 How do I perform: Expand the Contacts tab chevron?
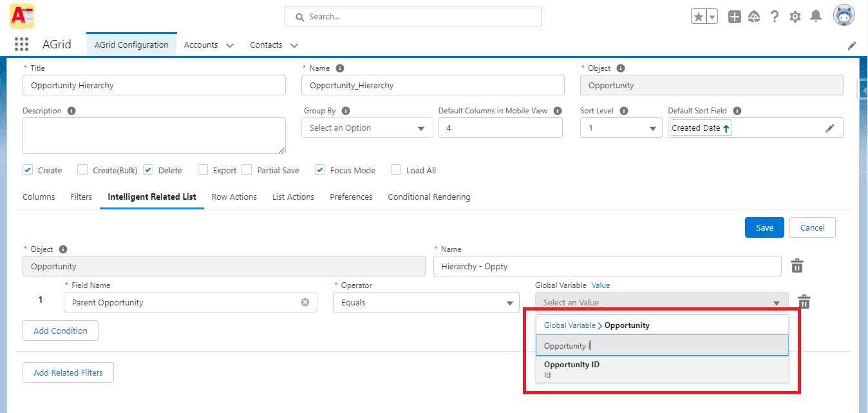click(x=294, y=46)
